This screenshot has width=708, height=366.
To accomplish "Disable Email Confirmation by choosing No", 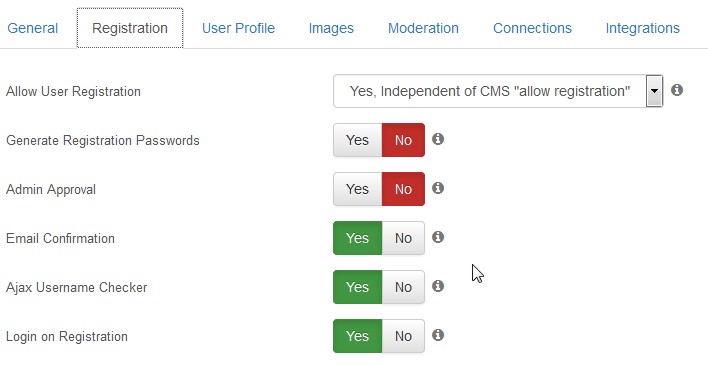I will (403, 238).
